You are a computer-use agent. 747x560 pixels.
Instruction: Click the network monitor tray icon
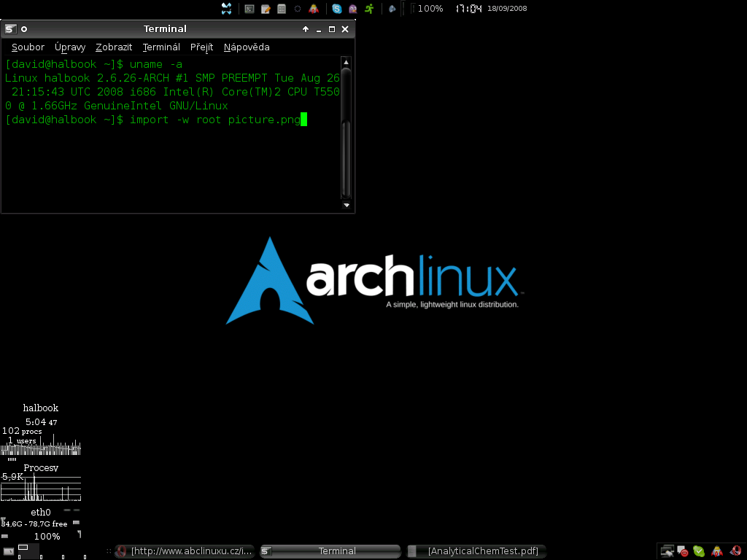click(x=667, y=551)
